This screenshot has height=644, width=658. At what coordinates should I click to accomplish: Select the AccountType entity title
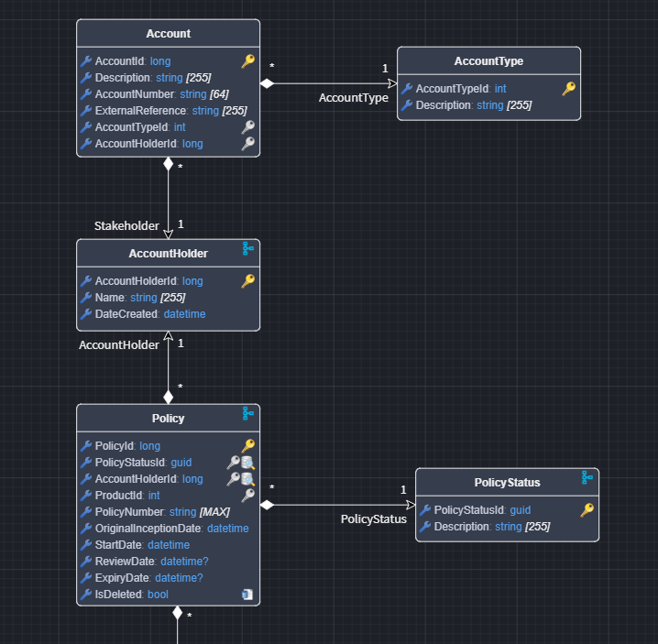[488, 61]
